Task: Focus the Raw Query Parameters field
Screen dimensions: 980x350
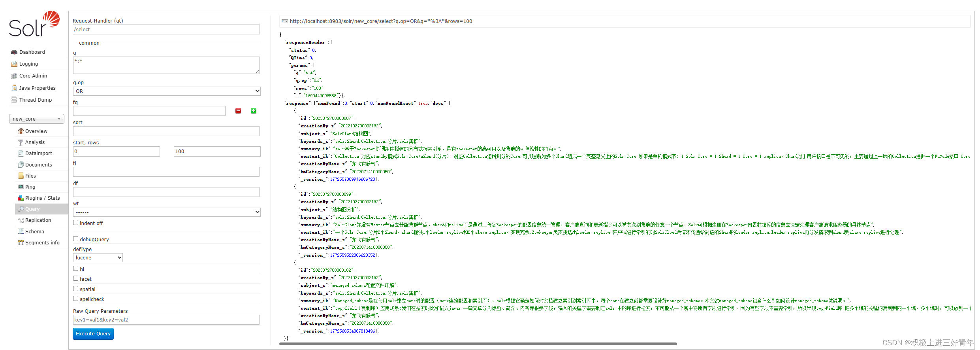Action: tap(166, 320)
